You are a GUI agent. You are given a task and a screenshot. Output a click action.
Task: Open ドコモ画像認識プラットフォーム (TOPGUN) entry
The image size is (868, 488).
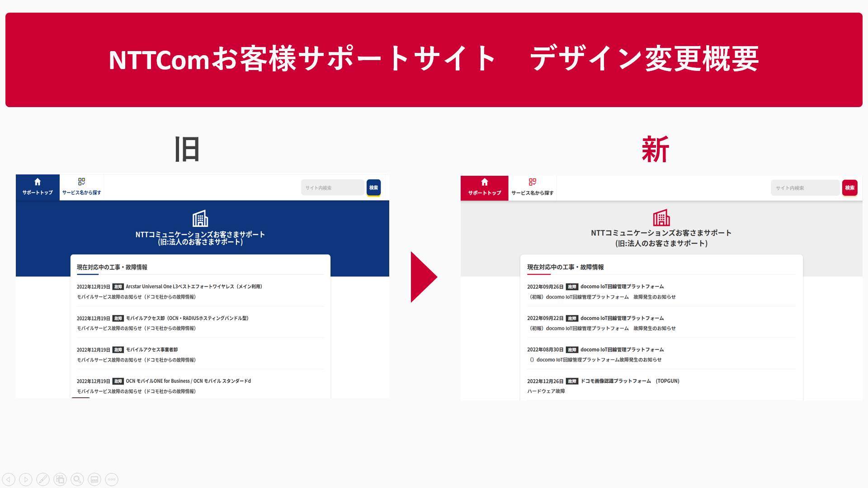630,381
